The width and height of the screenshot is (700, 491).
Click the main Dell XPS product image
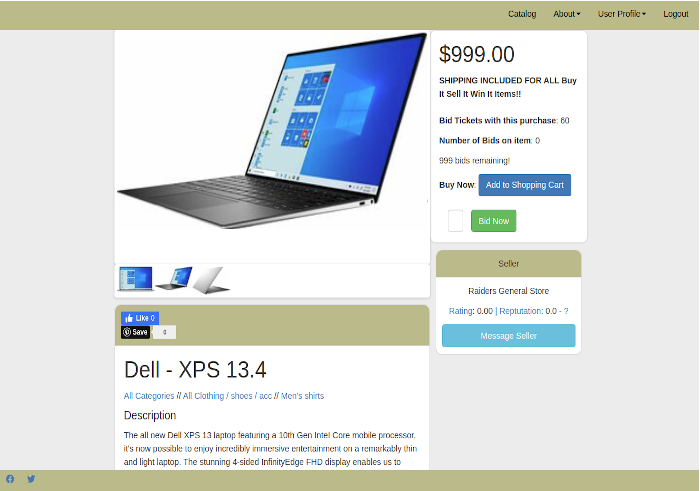point(272,132)
